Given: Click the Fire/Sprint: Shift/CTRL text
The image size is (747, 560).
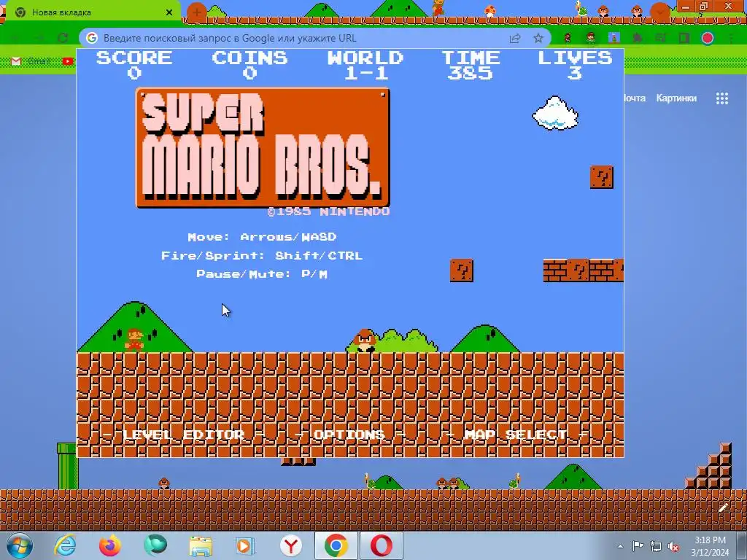Looking at the screenshot, I should (262, 256).
